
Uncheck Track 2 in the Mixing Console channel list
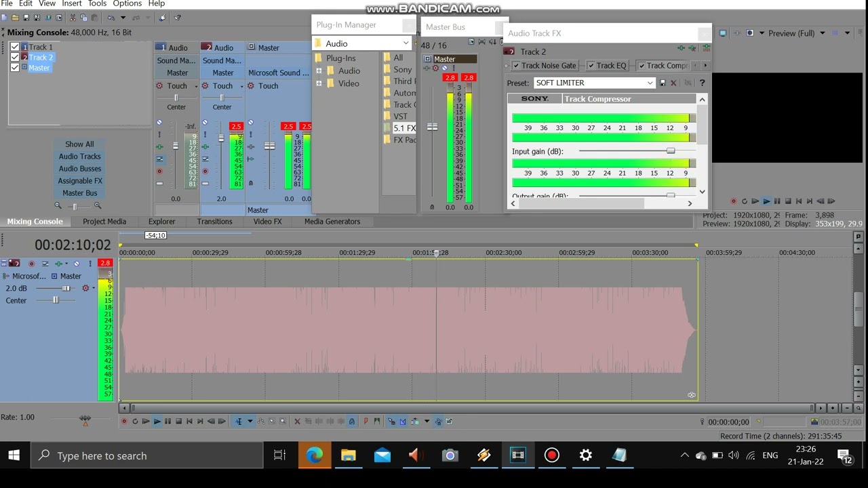[15, 57]
